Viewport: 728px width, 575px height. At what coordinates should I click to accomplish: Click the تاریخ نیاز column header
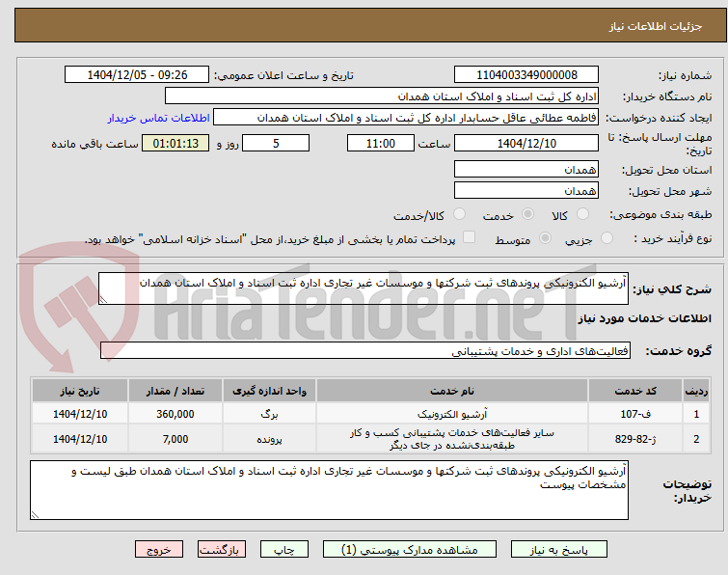coord(80,391)
